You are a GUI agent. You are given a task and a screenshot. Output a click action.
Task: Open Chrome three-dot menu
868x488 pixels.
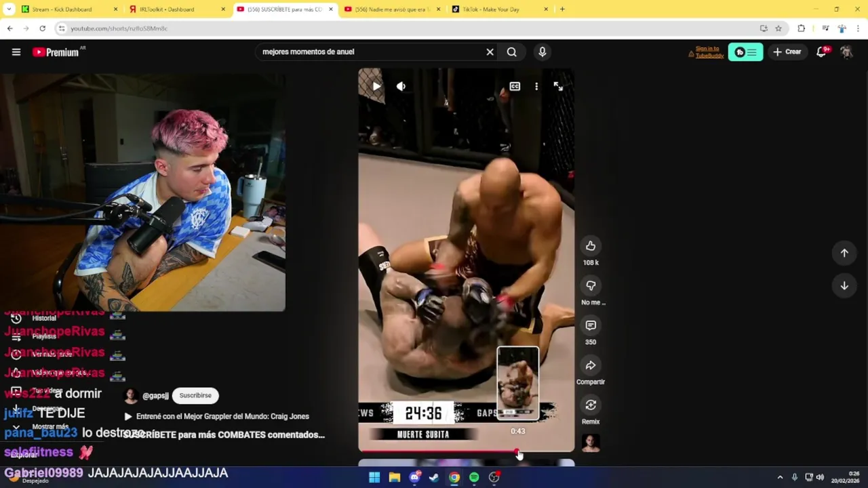[x=859, y=28]
